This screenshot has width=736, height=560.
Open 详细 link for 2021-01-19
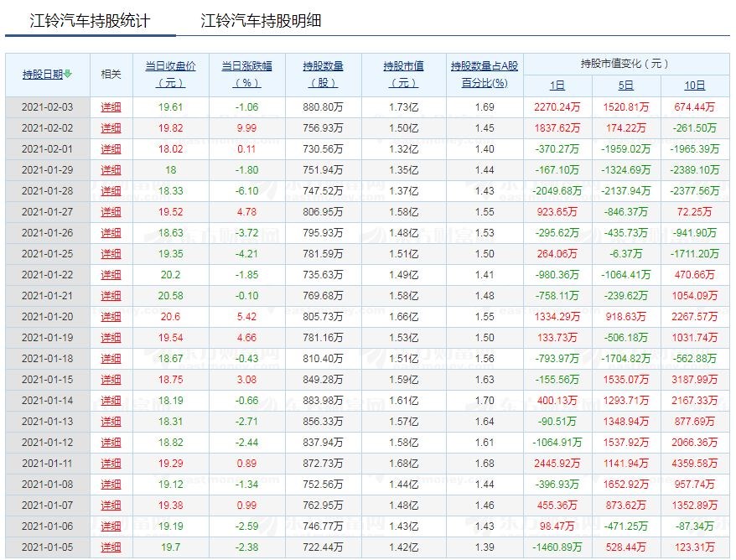coord(111,338)
